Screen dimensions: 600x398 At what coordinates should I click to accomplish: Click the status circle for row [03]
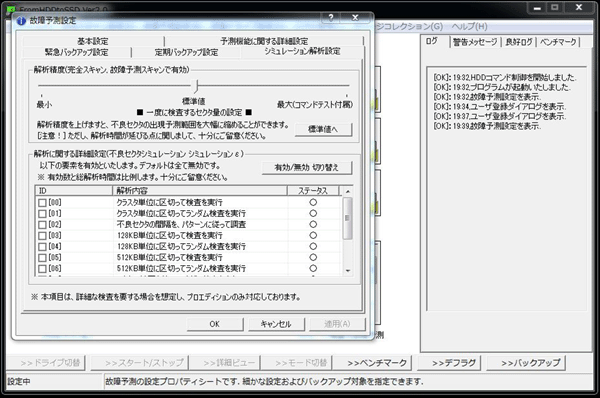(313, 235)
